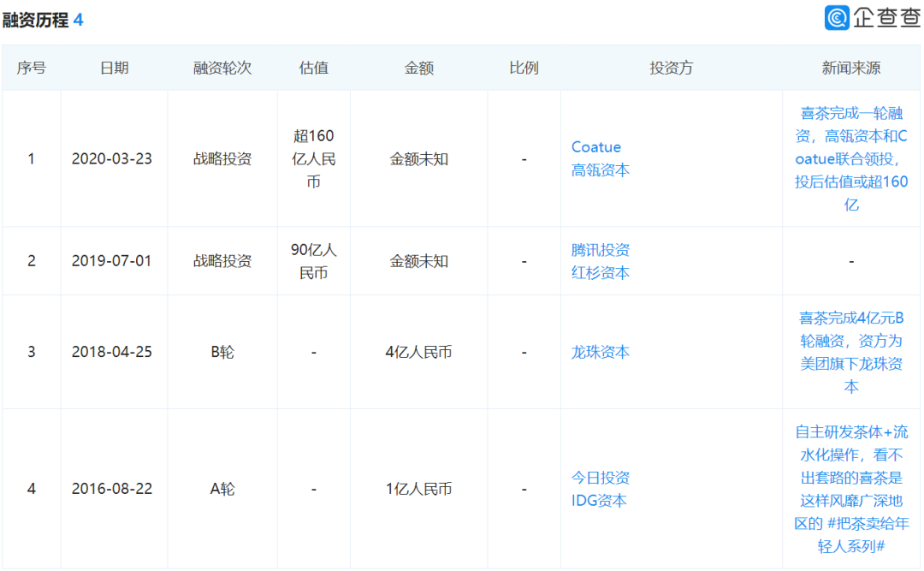Click the 企查查 logo icon
Screen dimensions: 924x571
(x=837, y=18)
